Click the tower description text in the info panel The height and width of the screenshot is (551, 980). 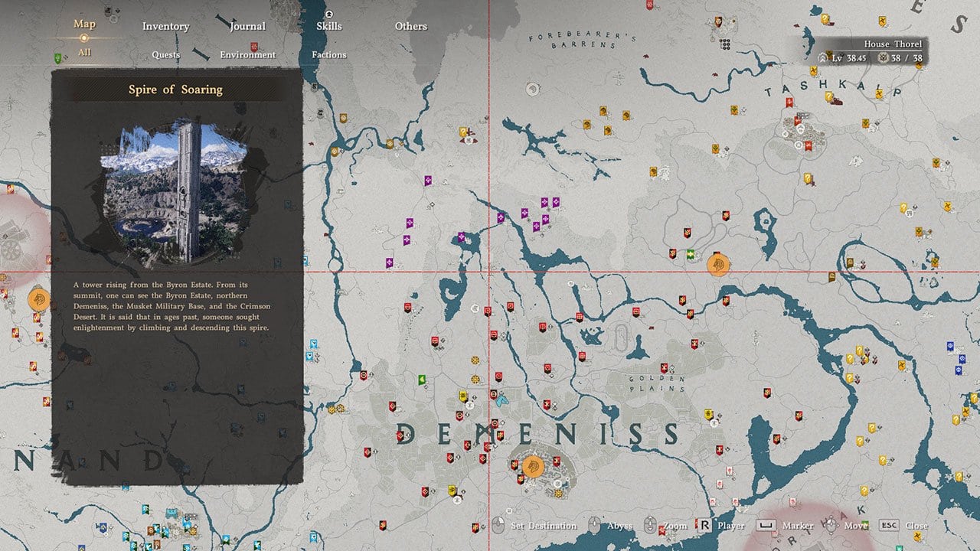[x=171, y=306]
